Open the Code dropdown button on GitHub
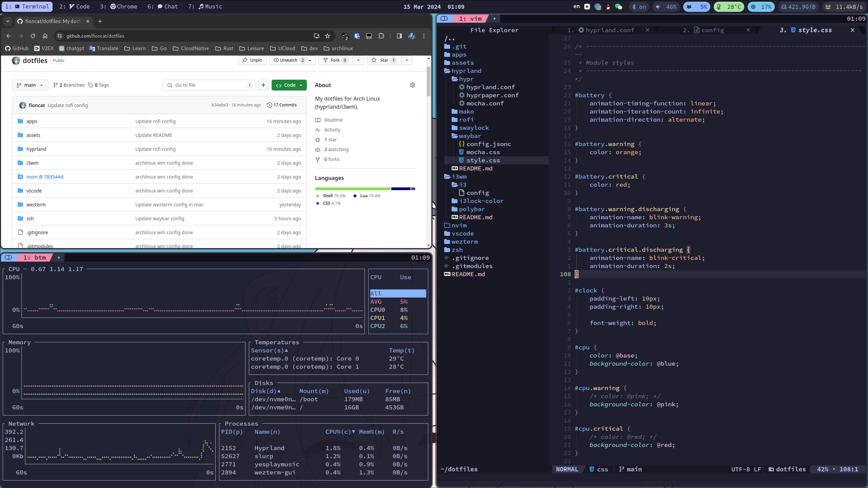868x488 pixels. point(289,85)
